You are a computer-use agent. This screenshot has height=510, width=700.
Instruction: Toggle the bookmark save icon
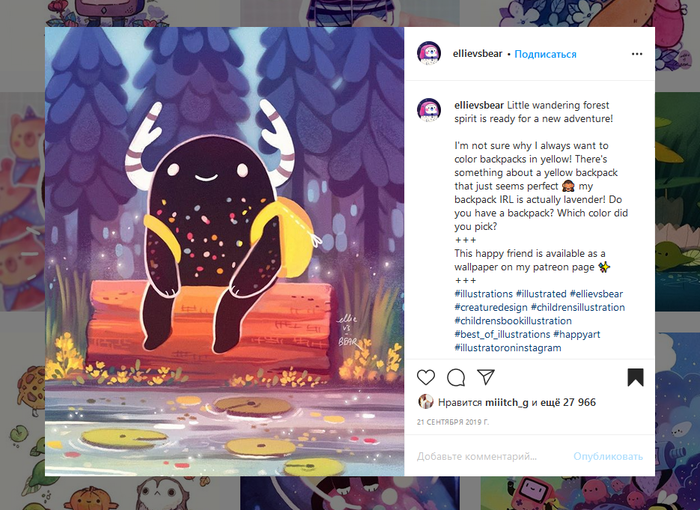point(635,377)
